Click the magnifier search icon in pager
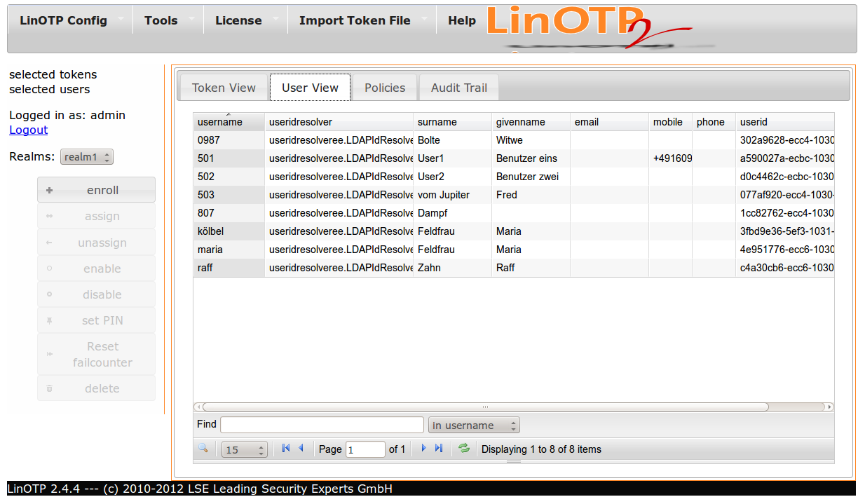 [203, 449]
